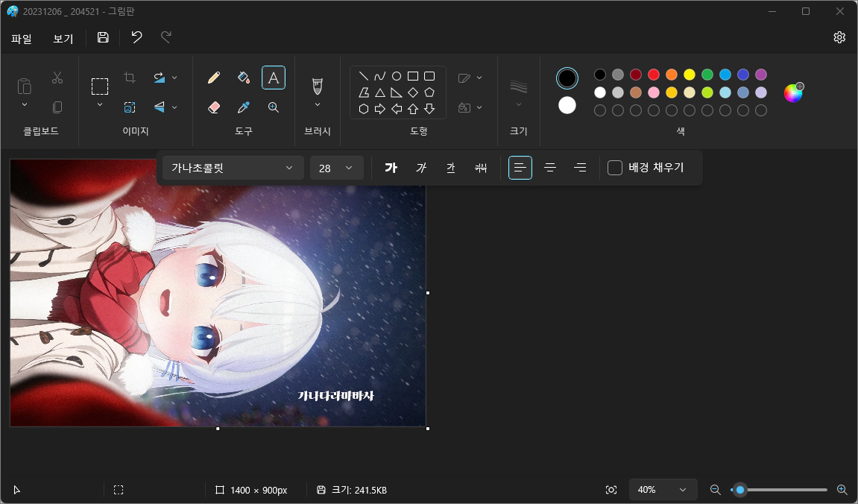858x504 pixels.
Task: Open the 보기 menu
Action: 63,38
